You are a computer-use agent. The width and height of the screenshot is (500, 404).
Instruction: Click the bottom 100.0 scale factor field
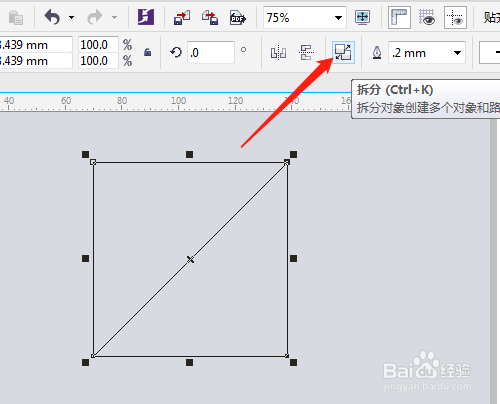click(x=98, y=61)
